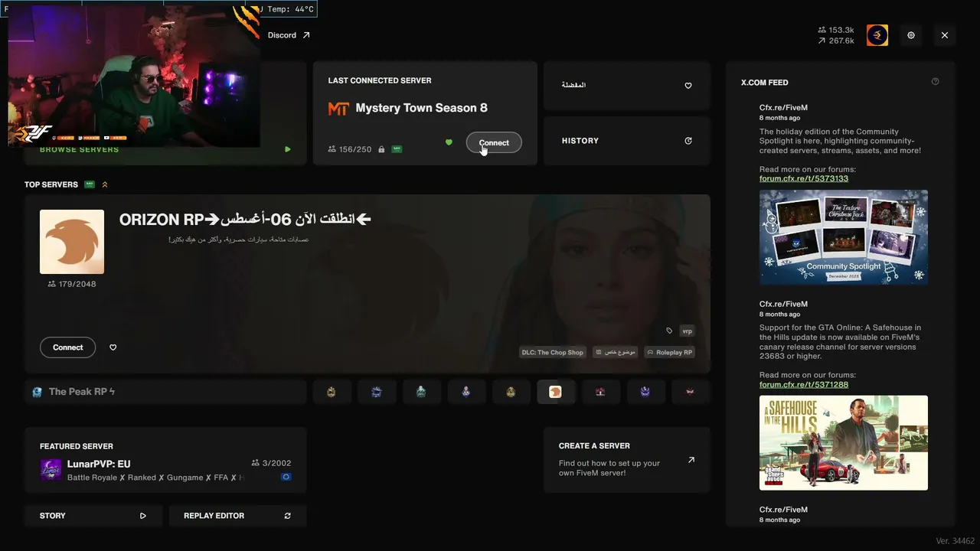Click Cfx.re/FiveM on the holiday edition post
Viewport: 980px width, 551px height.
pos(783,108)
